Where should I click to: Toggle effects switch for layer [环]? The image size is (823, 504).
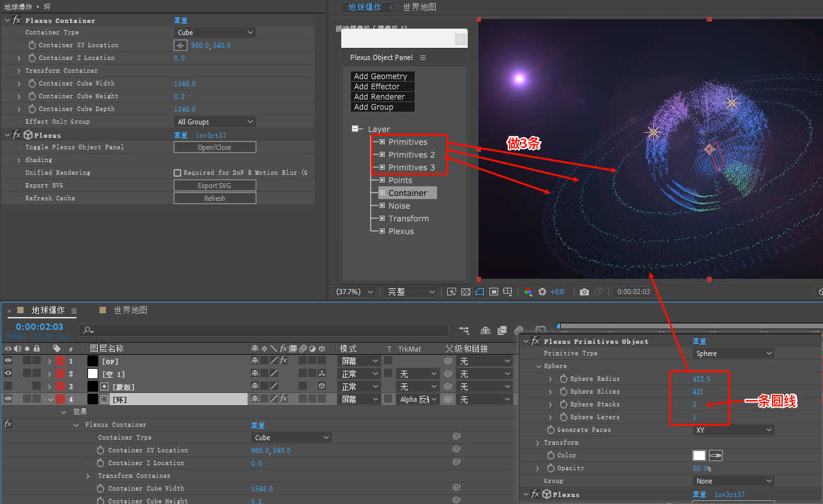(284, 399)
